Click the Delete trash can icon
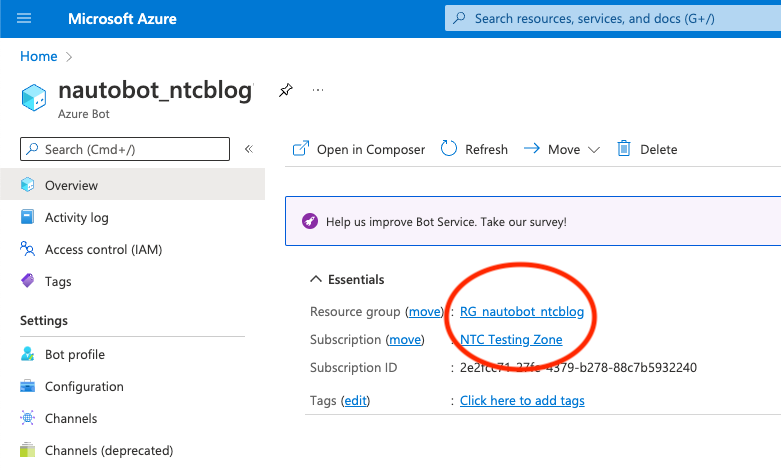This screenshot has height=471, width=781. (624, 148)
